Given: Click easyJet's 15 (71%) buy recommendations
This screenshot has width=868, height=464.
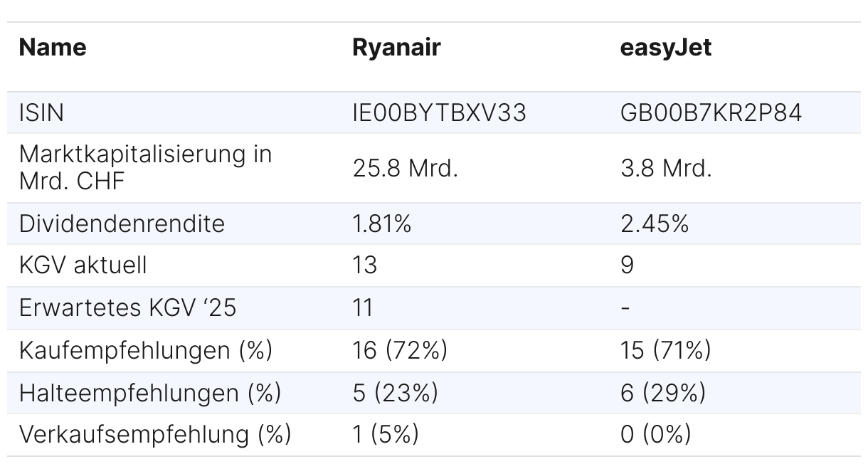Looking at the screenshot, I should click(x=665, y=350).
